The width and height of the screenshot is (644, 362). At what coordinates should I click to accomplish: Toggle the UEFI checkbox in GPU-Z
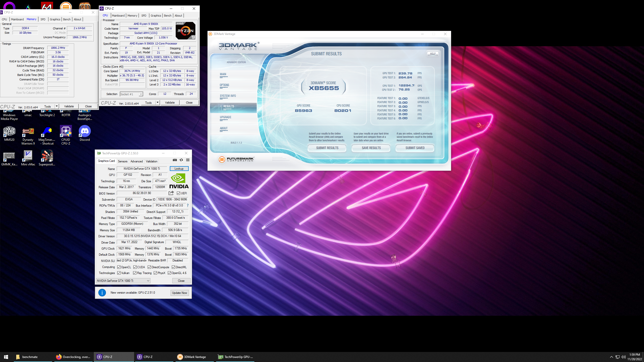[178, 193]
